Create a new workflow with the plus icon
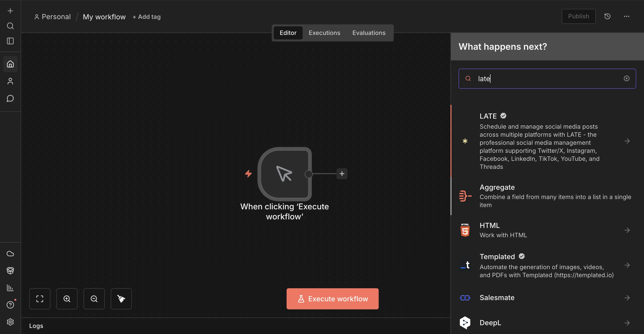Screen dimensions: 644x334 [x=10, y=11]
